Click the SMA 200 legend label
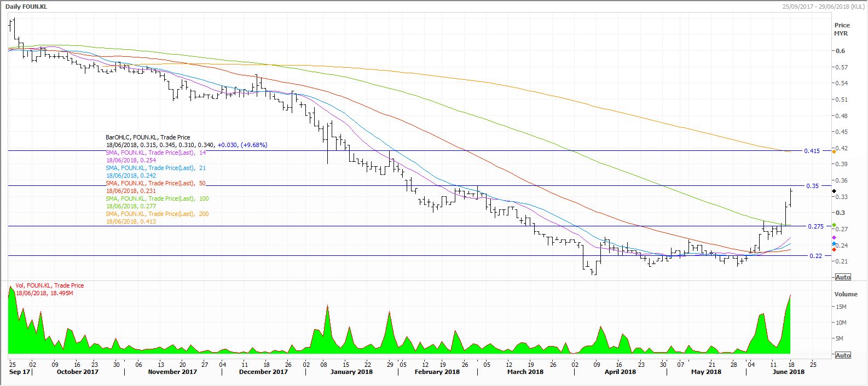The height and width of the screenshot is (386, 868). point(157,214)
